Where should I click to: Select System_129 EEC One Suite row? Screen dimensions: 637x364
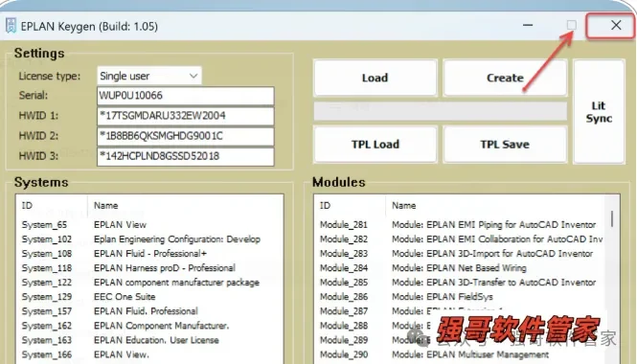pos(149,297)
